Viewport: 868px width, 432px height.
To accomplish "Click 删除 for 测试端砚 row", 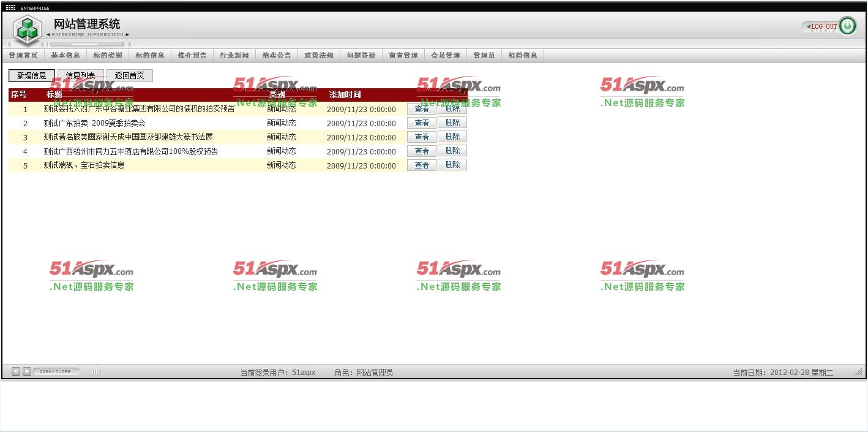I will 452,165.
